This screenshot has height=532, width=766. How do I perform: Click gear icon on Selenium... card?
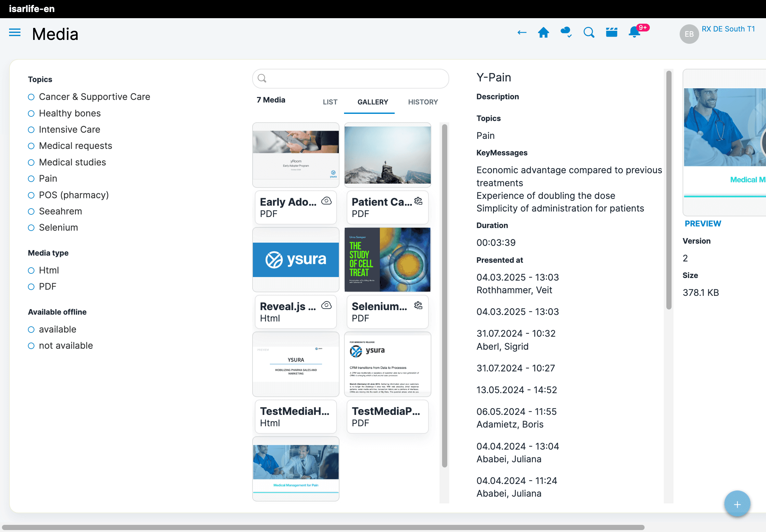point(418,305)
